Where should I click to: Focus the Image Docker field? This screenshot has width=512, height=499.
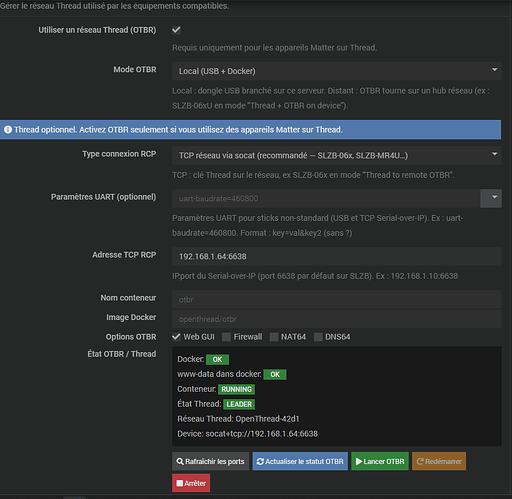(337, 319)
